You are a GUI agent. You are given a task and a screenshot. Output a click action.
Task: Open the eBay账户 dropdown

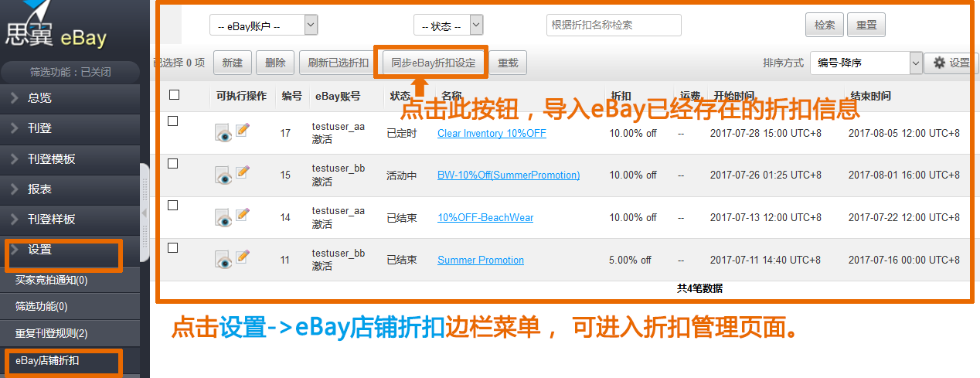[264, 26]
